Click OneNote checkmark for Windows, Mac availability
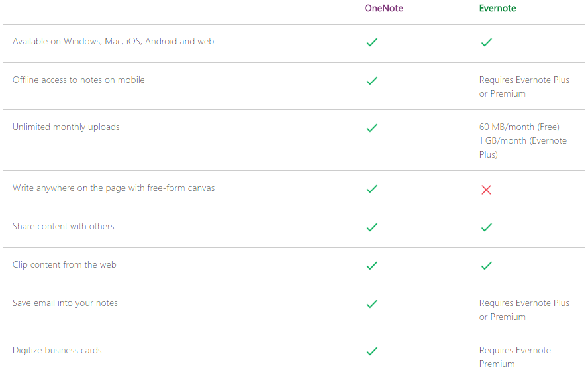Viewport: 588px width, 383px height. pos(372,42)
